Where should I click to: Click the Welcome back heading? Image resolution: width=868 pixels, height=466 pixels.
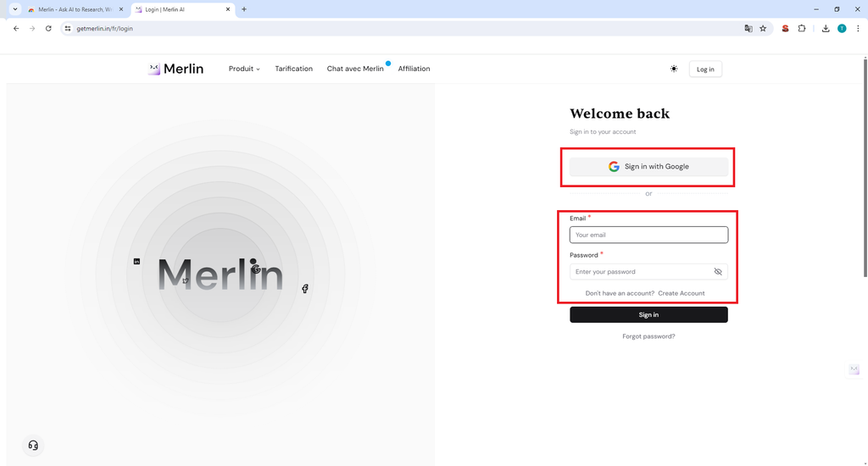click(x=620, y=114)
